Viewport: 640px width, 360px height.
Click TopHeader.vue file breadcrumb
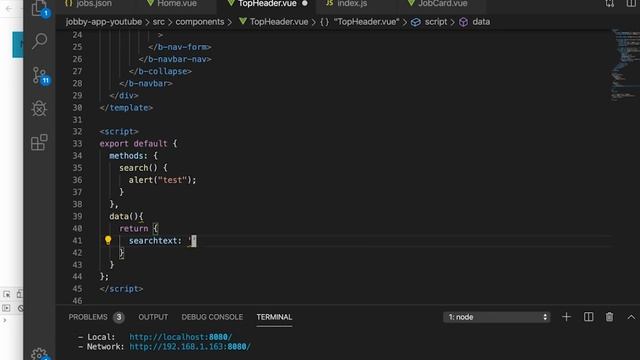[x=279, y=22]
